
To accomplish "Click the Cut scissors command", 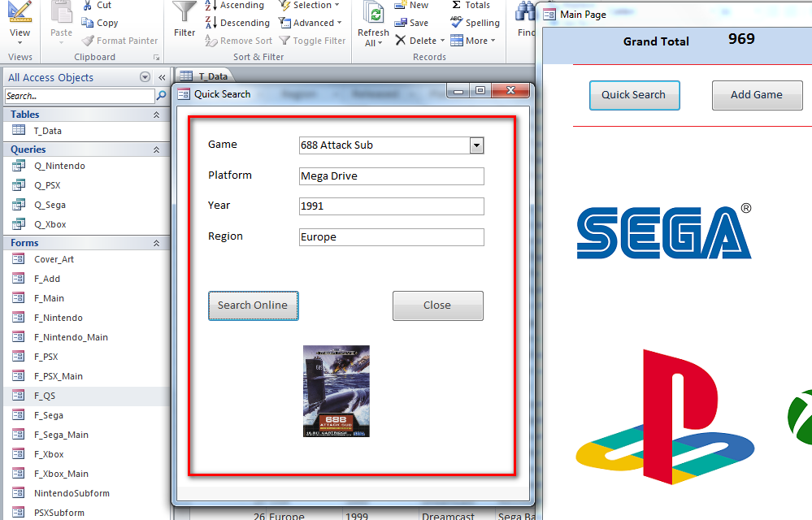I will pos(97,5).
